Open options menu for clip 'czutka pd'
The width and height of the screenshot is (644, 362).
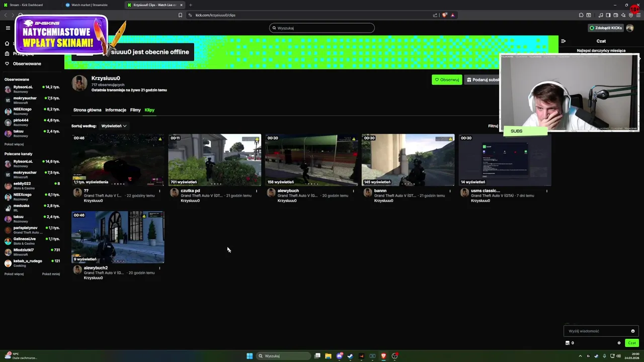point(256,191)
